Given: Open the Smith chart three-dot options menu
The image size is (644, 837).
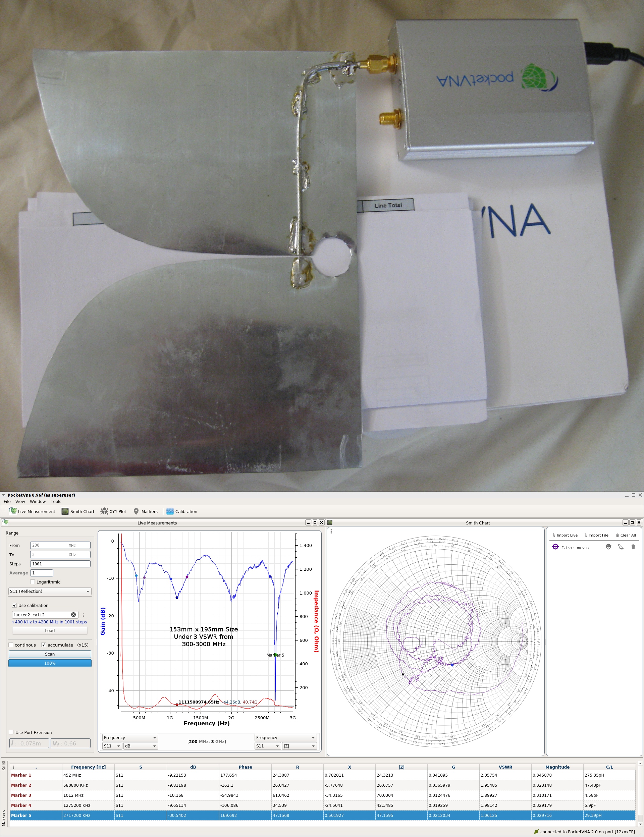Looking at the screenshot, I should [331, 531].
